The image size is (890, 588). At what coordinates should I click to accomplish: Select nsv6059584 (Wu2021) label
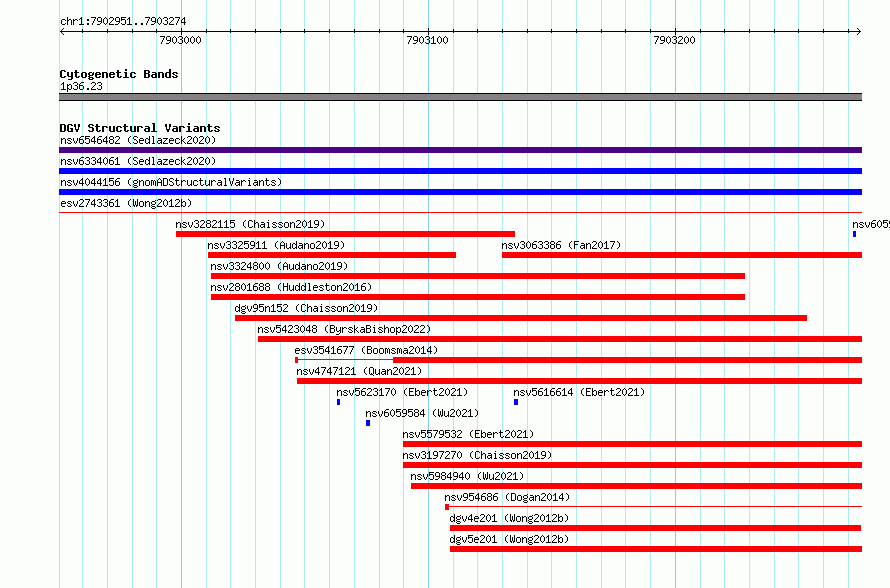(x=422, y=413)
